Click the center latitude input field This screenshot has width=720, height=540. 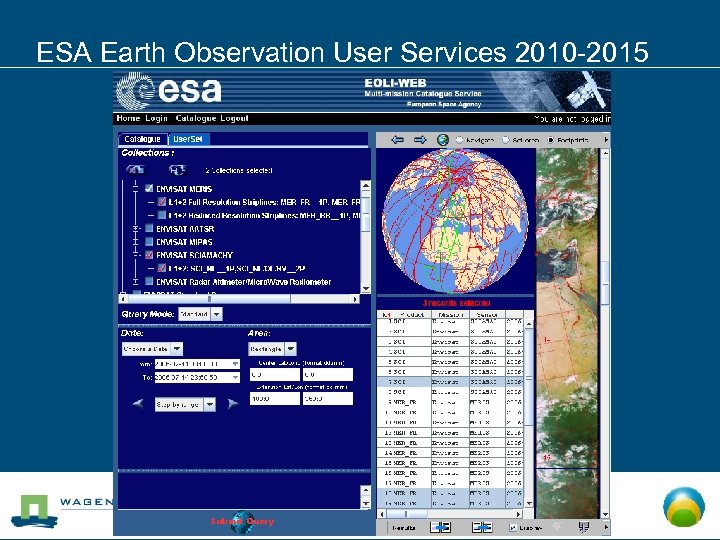click(275, 375)
